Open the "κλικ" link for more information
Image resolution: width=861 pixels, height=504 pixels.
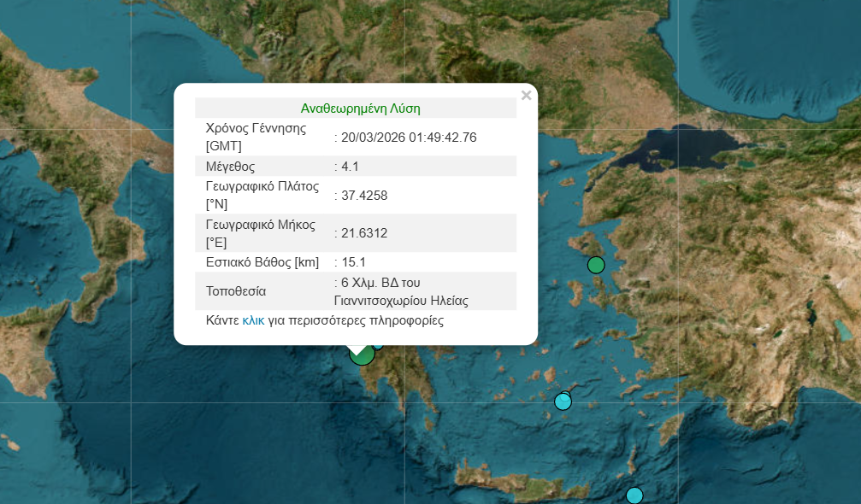(253, 321)
